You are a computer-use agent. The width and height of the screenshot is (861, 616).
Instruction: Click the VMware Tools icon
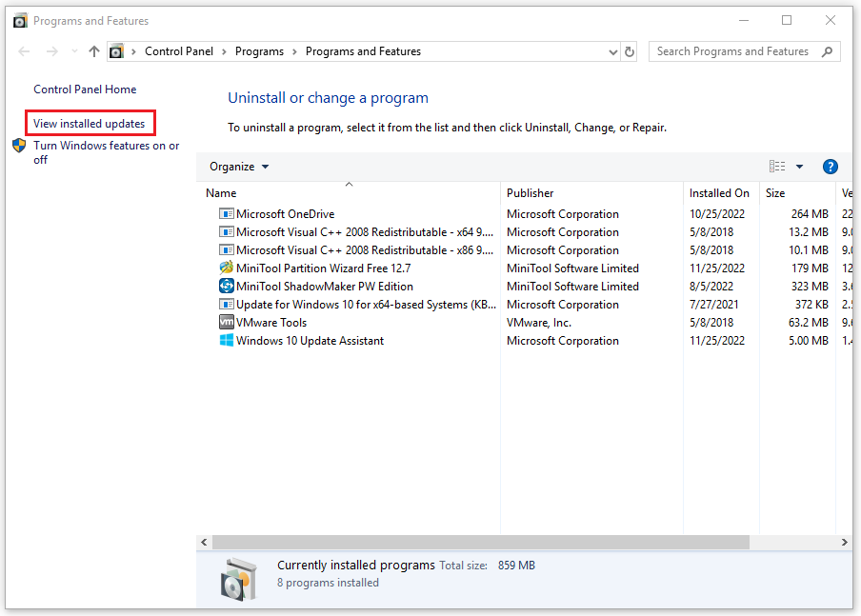coord(227,322)
